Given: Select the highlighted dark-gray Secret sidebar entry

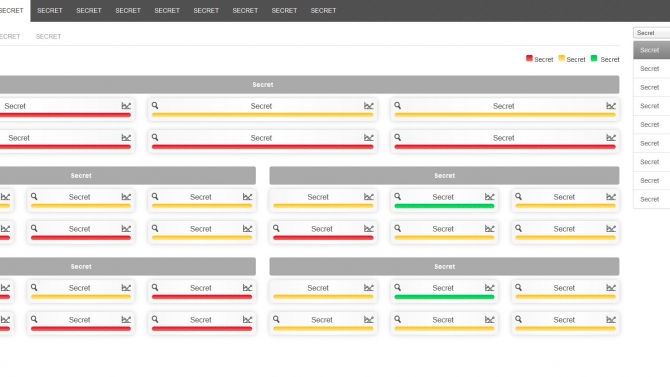Looking at the screenshot, I should 652,50.
